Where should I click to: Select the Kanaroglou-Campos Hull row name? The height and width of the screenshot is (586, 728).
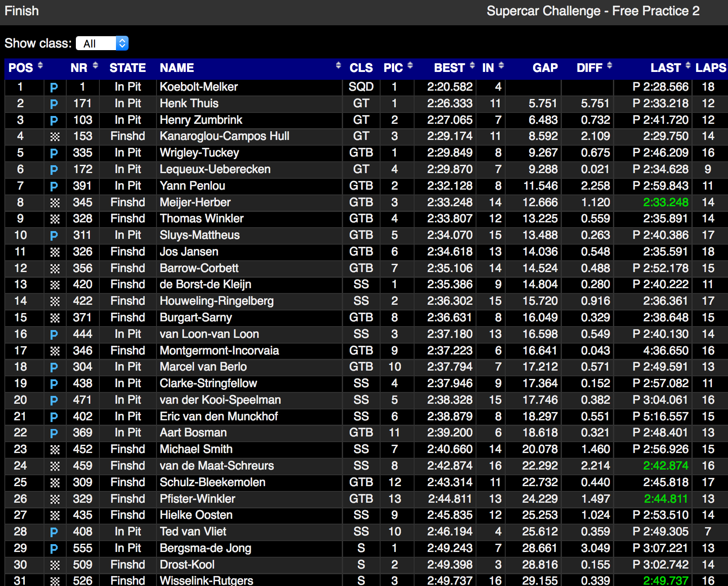click(x=224, y=136)
